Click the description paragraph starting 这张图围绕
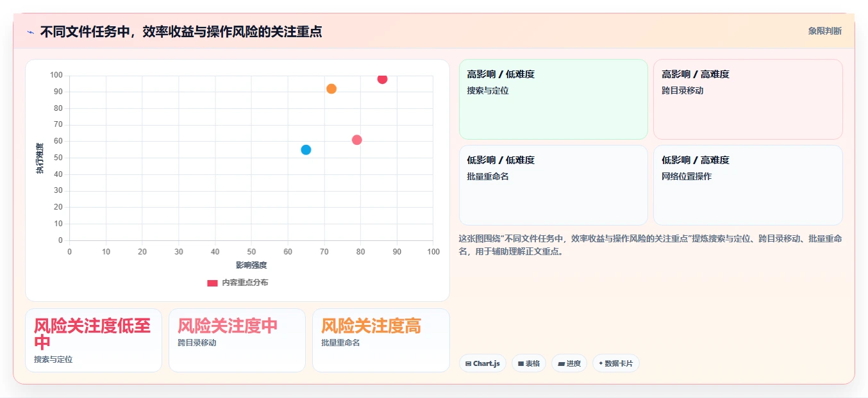 (650, 245)
